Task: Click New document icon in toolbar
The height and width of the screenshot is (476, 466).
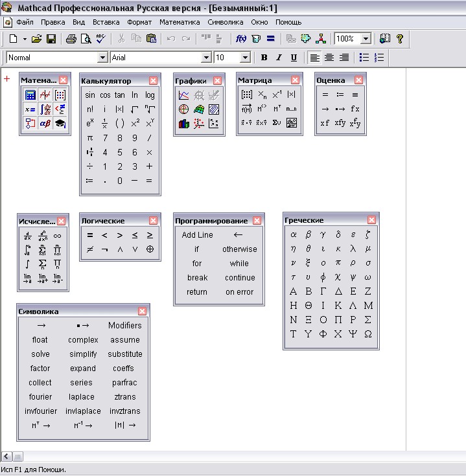Action: click(13, 39)
